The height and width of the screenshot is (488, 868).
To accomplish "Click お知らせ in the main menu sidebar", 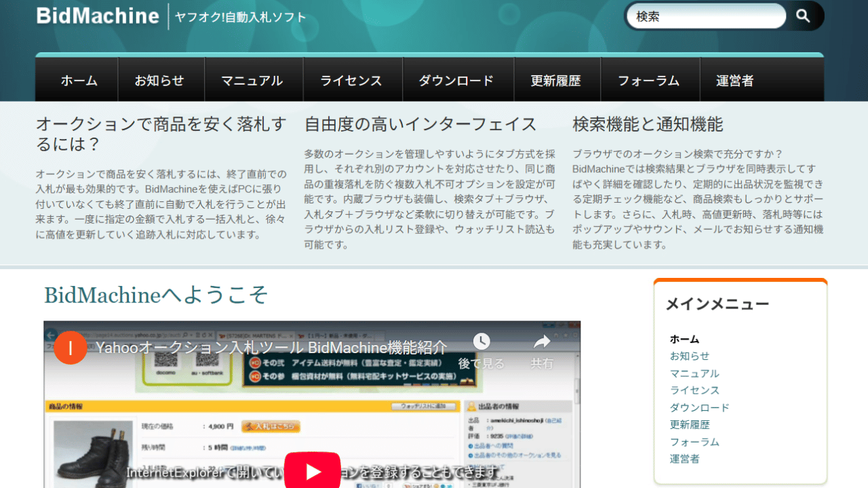I will click(690, 356).
